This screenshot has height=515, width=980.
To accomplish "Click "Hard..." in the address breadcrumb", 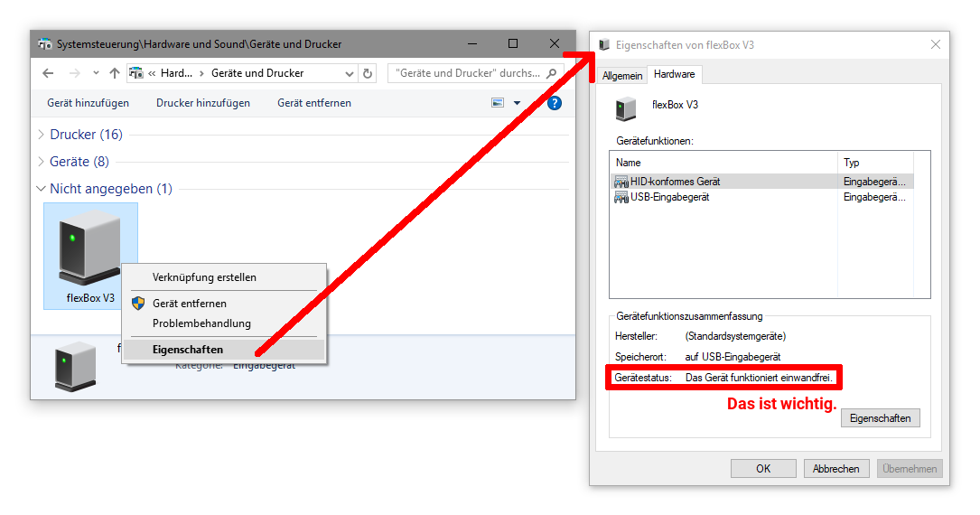I will 176,73.
